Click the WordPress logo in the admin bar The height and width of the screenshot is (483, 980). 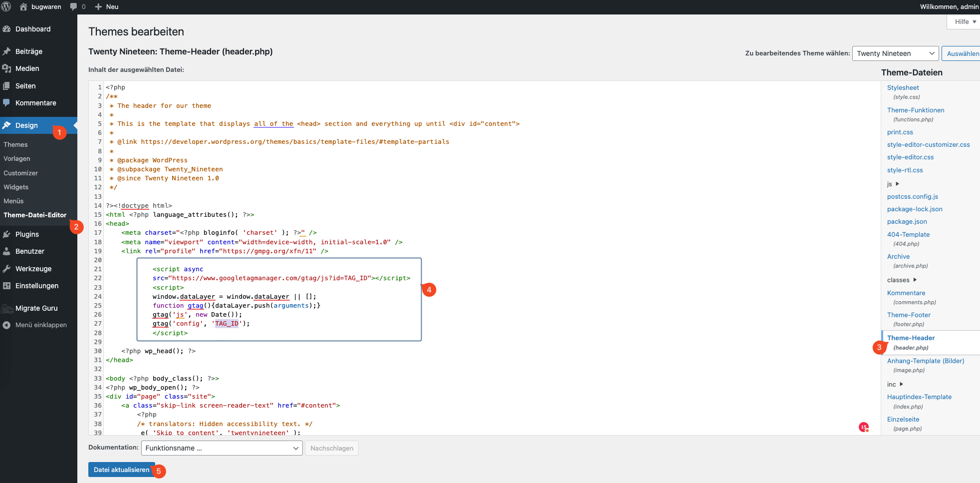pyautogui.click(x=7, y=6)
